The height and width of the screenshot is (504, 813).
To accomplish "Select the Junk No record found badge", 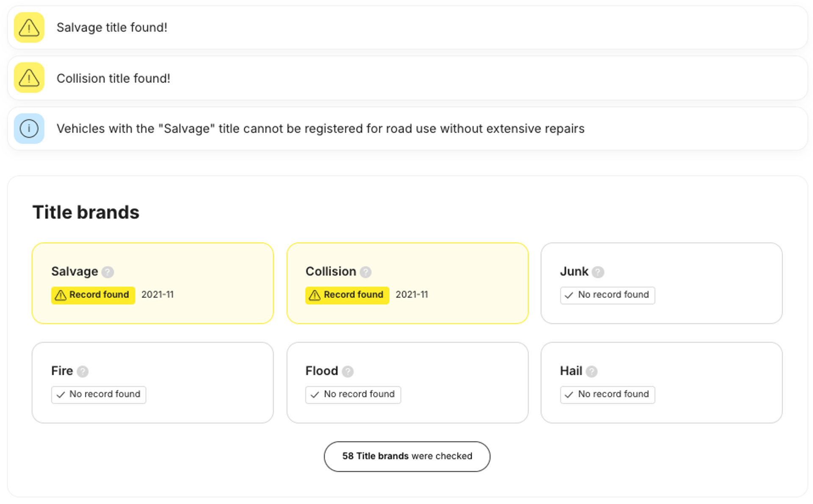I will click(607, 295).
